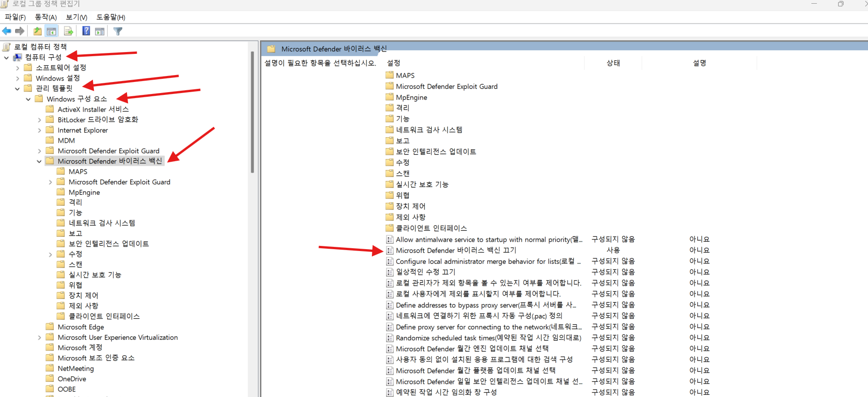Toggle the console tree pane icon
868x397 pixels.
52,31
